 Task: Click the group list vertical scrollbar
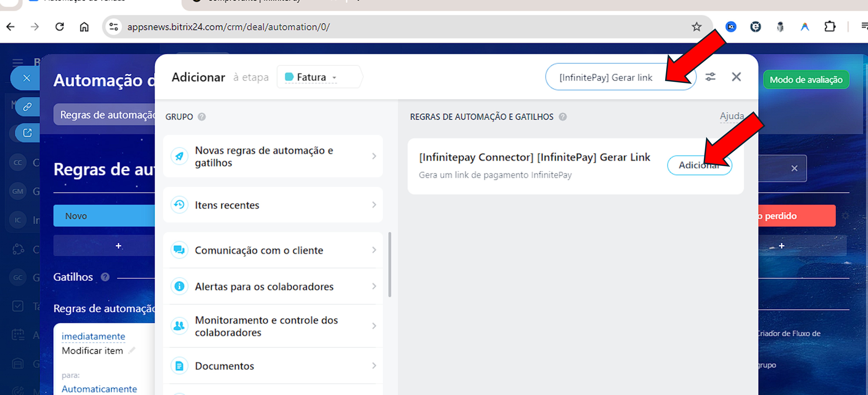pyautogui.click(x=390, y=264)
